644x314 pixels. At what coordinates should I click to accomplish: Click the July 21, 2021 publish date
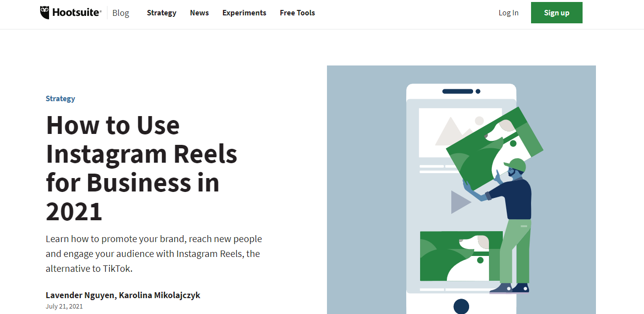(64, 307)
